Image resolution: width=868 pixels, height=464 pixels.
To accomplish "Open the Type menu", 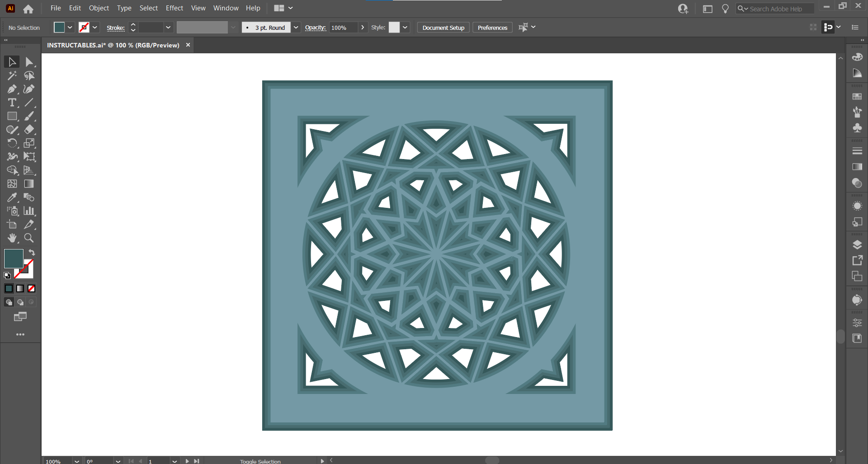I will pos(124,8).
